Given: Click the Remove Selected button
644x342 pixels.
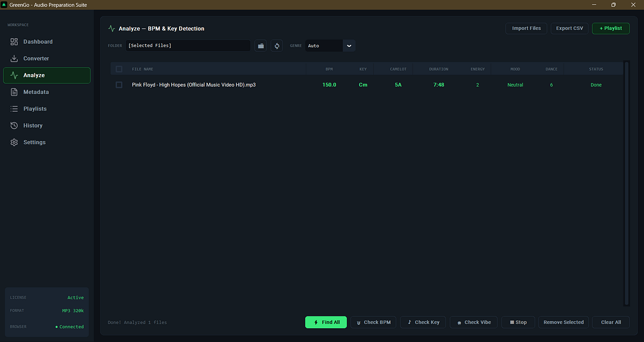Looking at the screenshot, I should tap(564, 322).
